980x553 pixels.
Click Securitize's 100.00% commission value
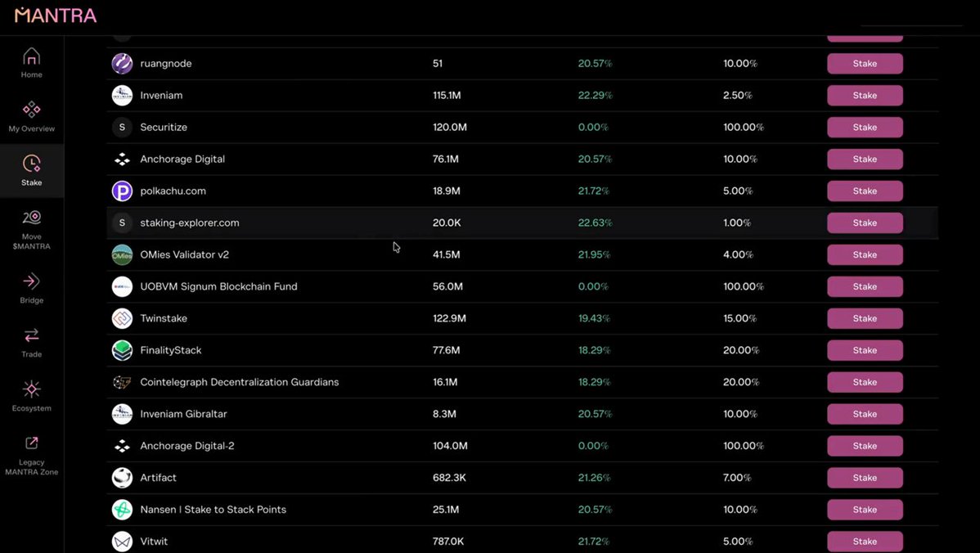tap(743, 127)
